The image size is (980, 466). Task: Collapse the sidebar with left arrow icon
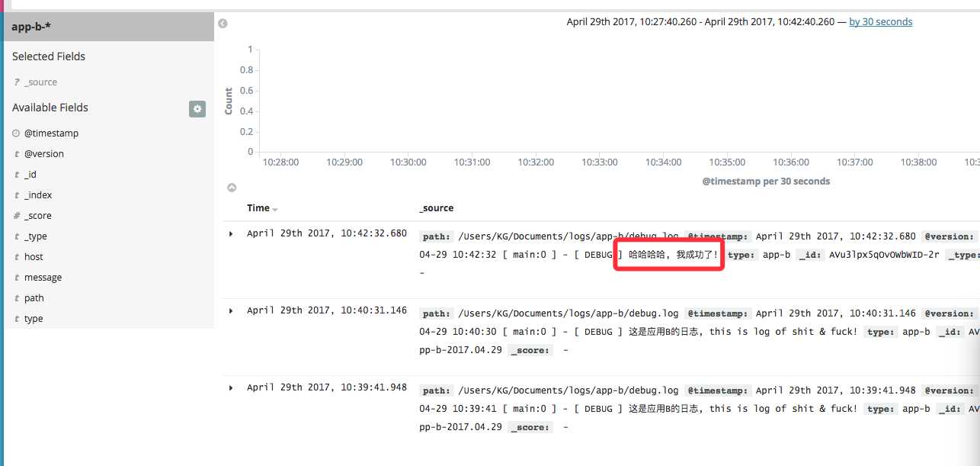click(x=223, y=24)
